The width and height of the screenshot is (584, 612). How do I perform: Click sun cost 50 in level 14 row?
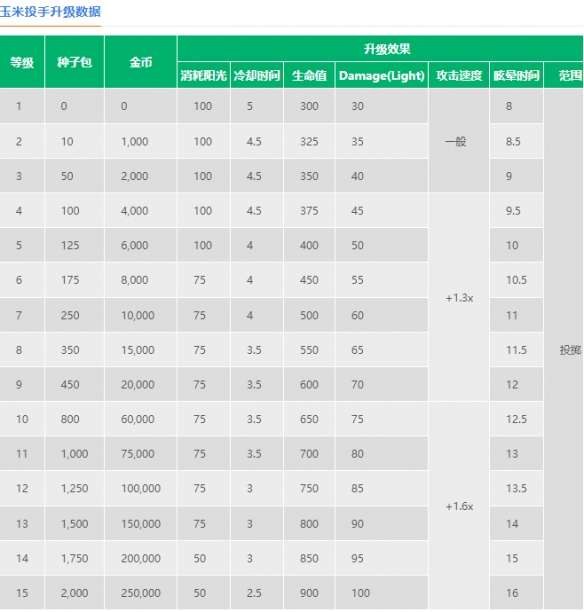pos(199,558)
